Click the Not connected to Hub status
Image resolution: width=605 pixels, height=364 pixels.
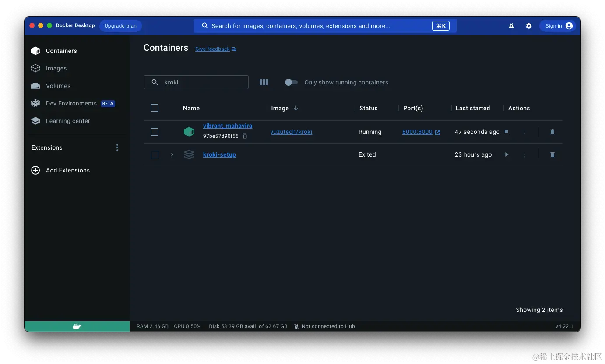324,326
